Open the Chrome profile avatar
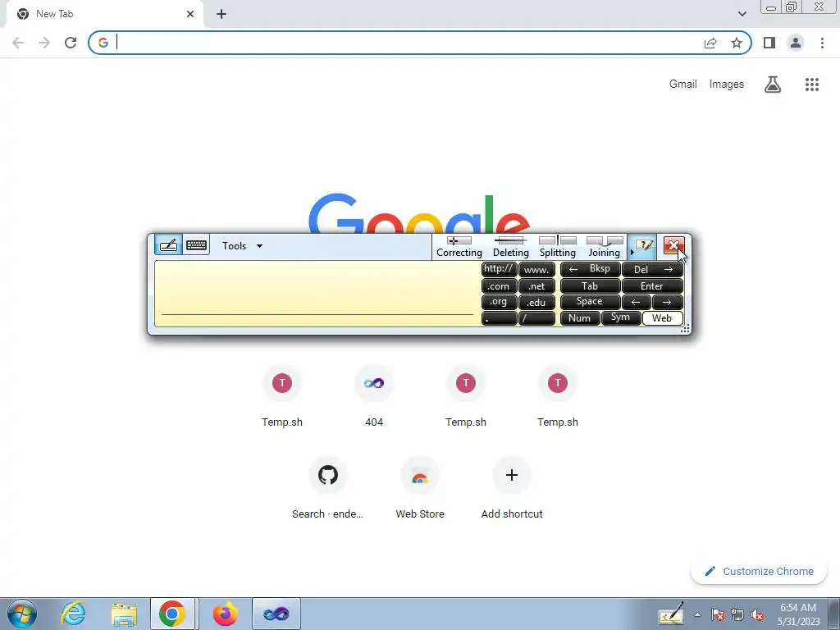This screenshot has height=630, width=840. coord(796,43)
